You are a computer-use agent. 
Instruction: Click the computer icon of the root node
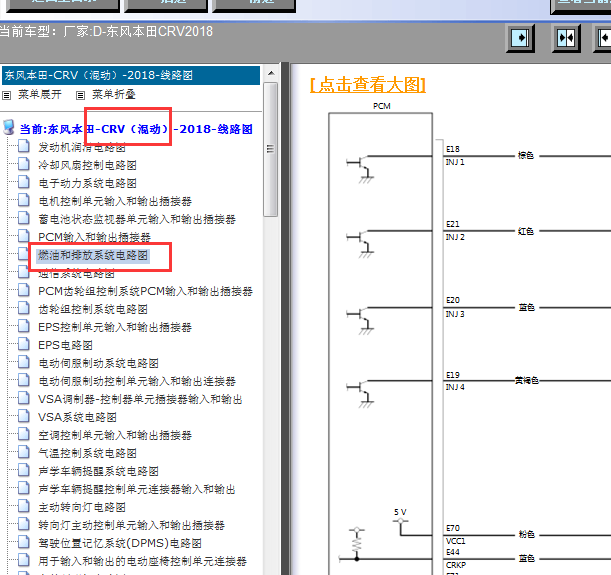9,127
